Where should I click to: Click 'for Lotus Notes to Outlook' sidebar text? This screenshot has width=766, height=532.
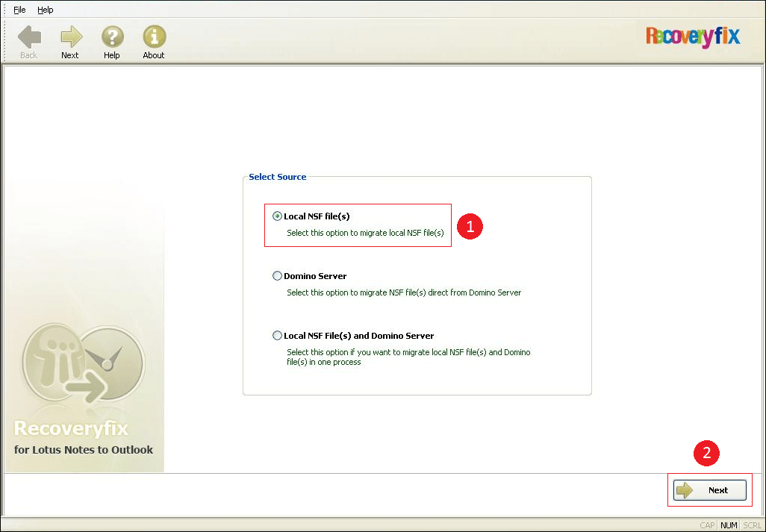(x=84, y=449)
